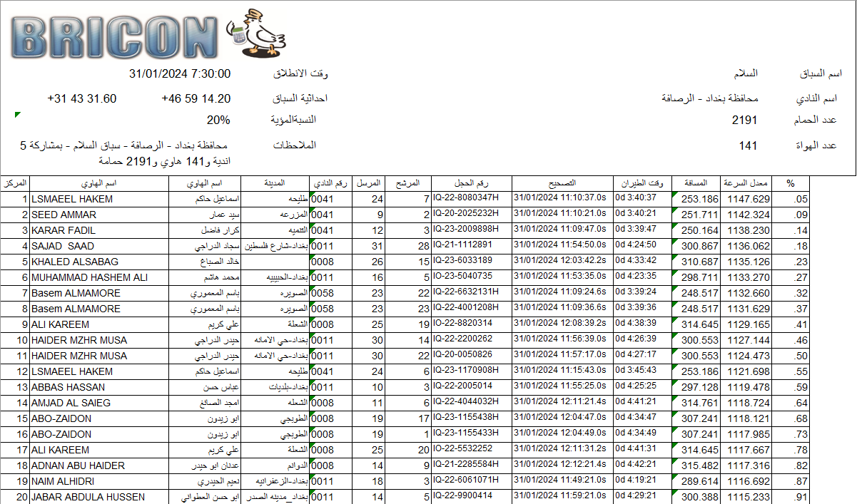Select the معدل السرعة column header

[x=749, y=183]
